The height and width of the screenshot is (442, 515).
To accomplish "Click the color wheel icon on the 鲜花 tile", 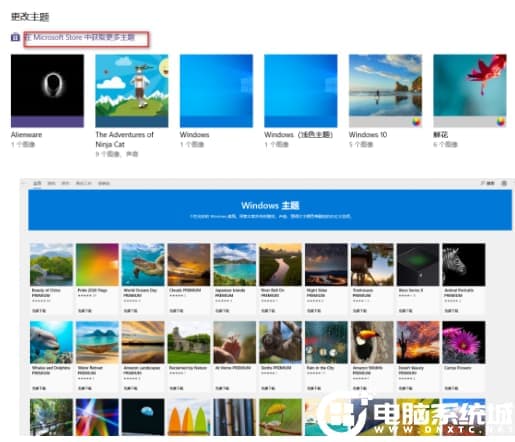I will point(501,122).
